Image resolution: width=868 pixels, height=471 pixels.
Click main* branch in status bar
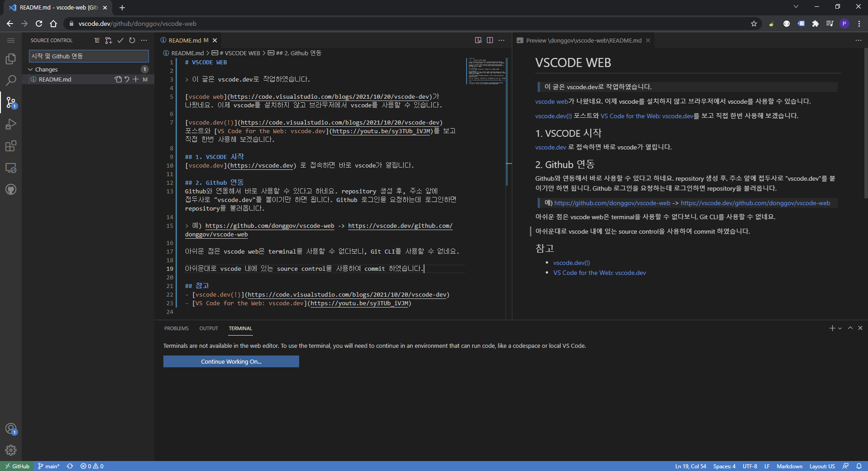[x=49, y=466]
